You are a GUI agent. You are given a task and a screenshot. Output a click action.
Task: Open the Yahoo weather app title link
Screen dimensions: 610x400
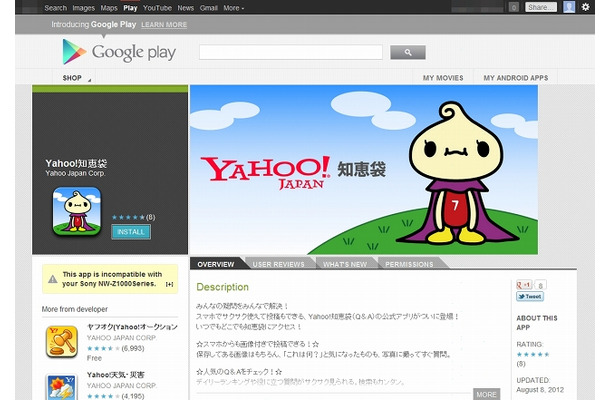116,375
